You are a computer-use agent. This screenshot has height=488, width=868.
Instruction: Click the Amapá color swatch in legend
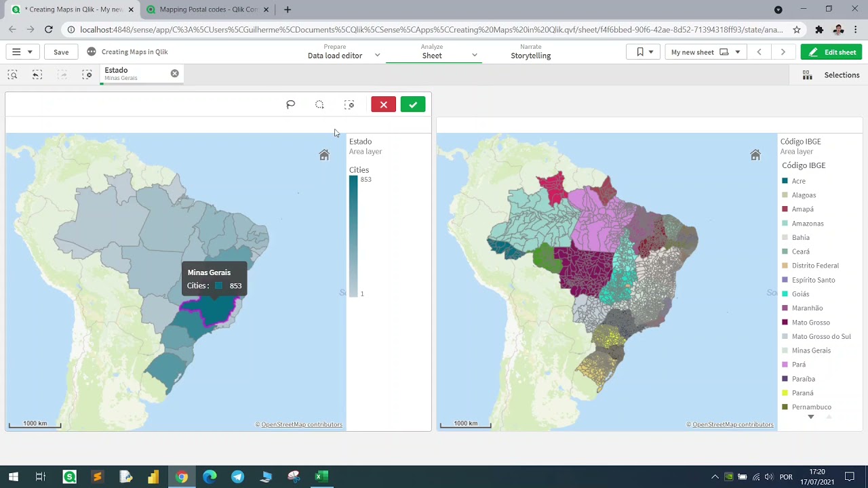tap(785, 209)
